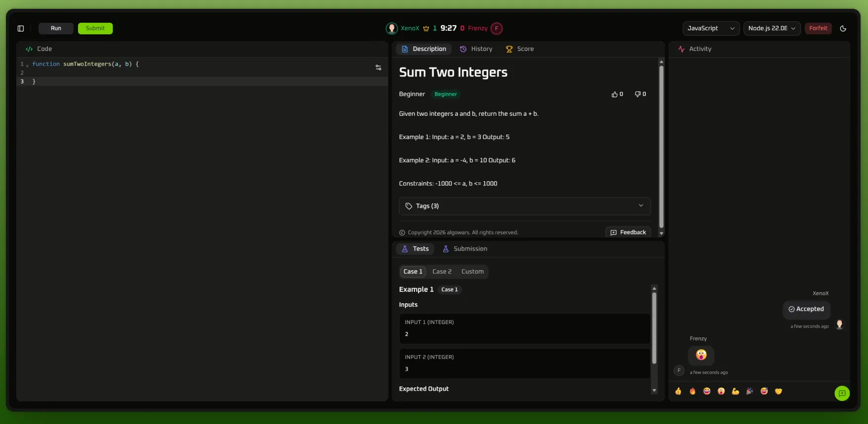Like the problem with the thumbs-up counter
Viewport: 868px width, 424px height.
[617, 94]
